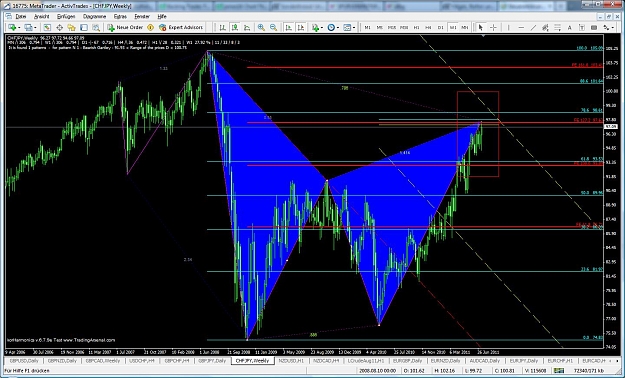Select the D1 timeframe button

[x=440, y=28]
